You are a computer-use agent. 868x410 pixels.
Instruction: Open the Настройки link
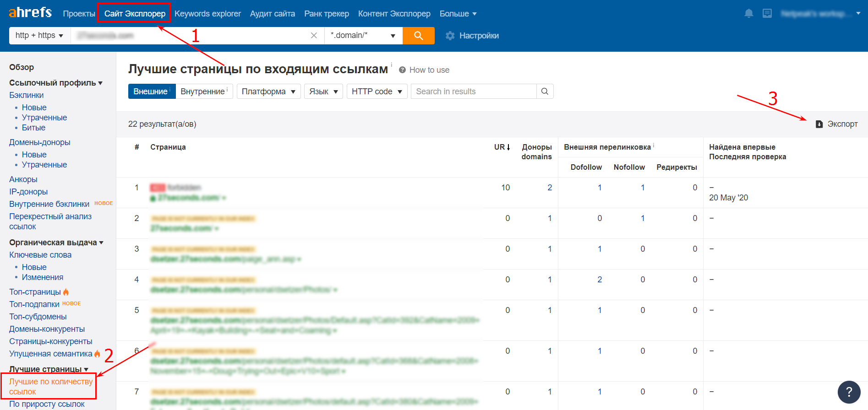click(x=479, y=36)
